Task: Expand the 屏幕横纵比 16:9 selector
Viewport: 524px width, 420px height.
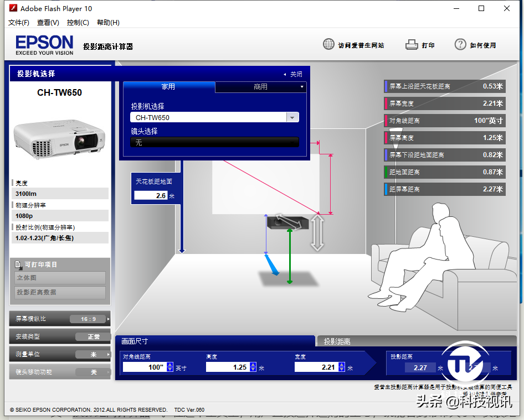Action: click(x=89, y=319)
